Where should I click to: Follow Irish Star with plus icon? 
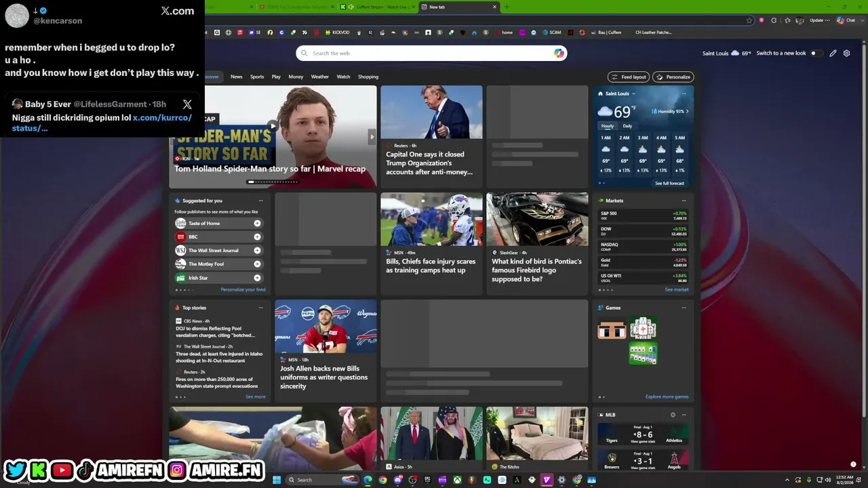[x=257, y=278]
